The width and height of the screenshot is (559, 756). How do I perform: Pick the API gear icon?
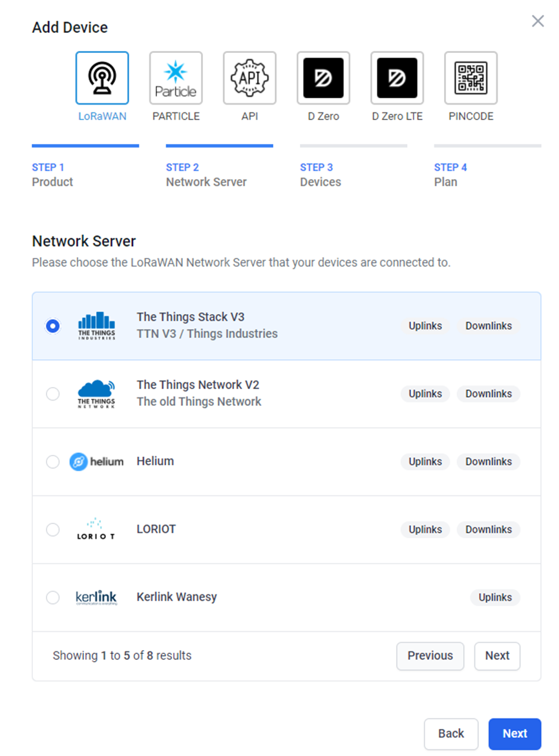pyautogui.click(x=250, y=78)
